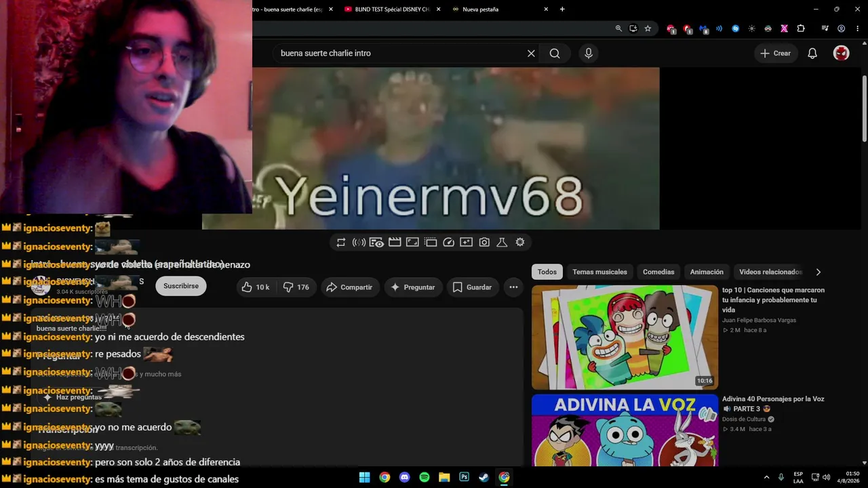This screenshot has height=488, width=868.
Task: Open the Adivina la Voz video thumbnail
Action: tap(625, 430)
